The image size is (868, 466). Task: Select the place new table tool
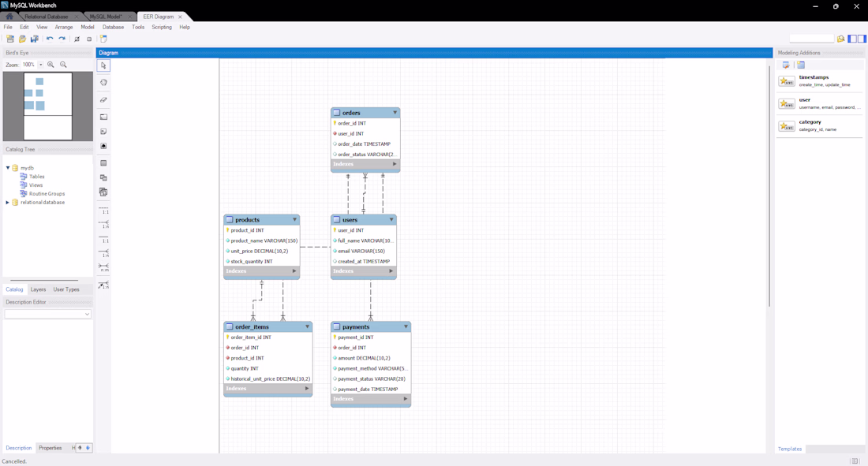point(103,163)
